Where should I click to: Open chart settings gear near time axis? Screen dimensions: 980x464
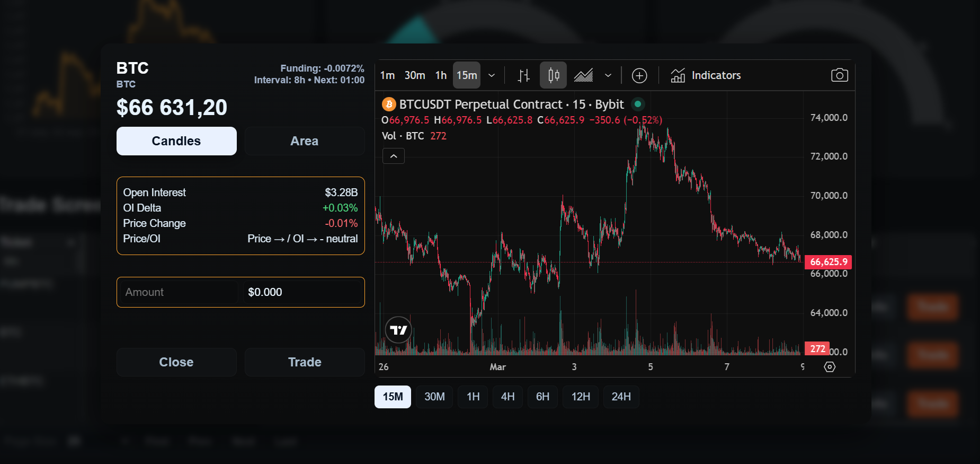(830, 367)
